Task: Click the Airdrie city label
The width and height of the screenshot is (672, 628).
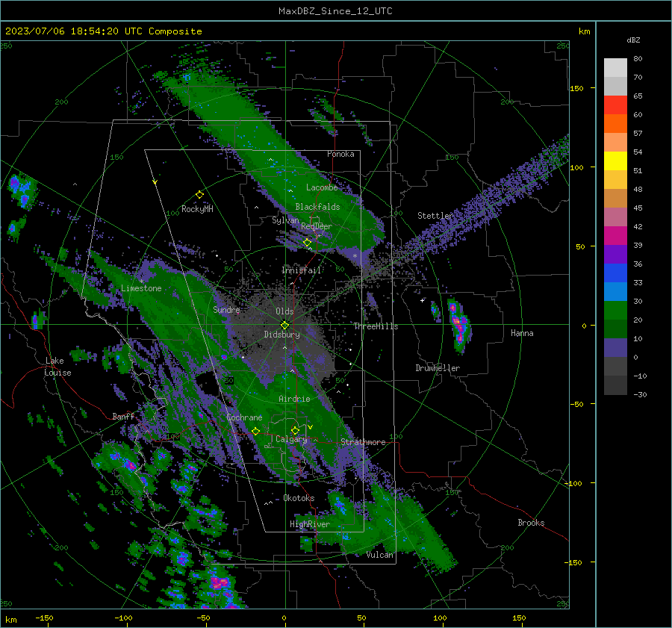Action: [x=294, y=399]
